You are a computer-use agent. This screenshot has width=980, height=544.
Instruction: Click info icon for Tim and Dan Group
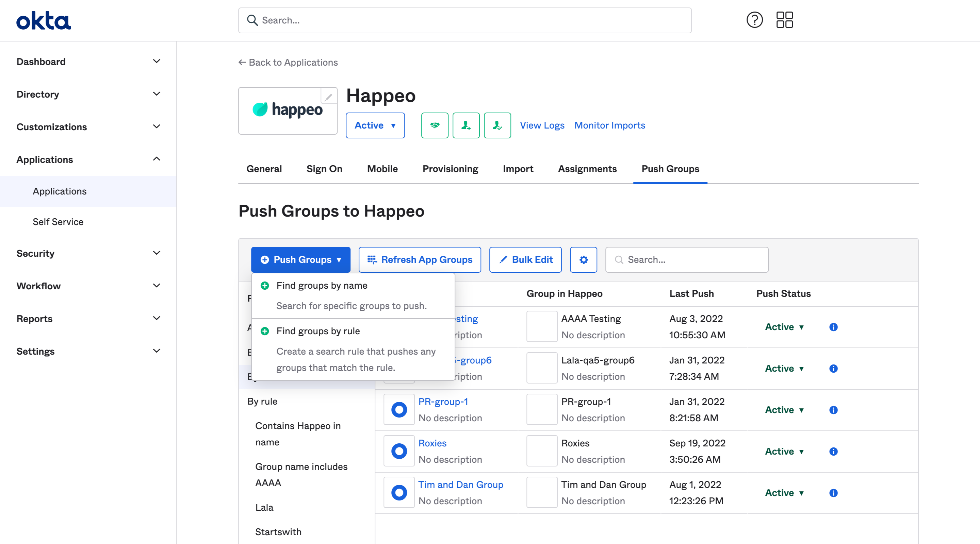click(x=834, y=493)
